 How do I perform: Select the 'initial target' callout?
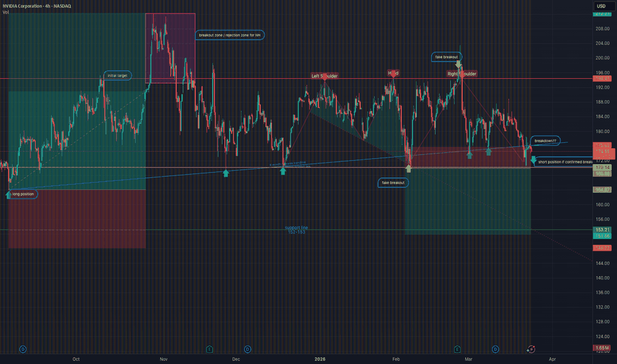pyautogui.click(x=117, y=75)
